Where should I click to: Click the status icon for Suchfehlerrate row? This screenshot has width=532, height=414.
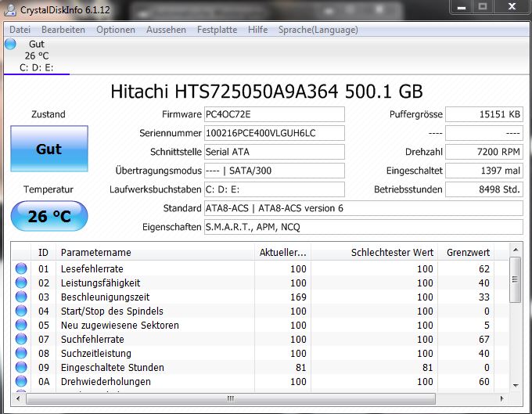point(21,339)
